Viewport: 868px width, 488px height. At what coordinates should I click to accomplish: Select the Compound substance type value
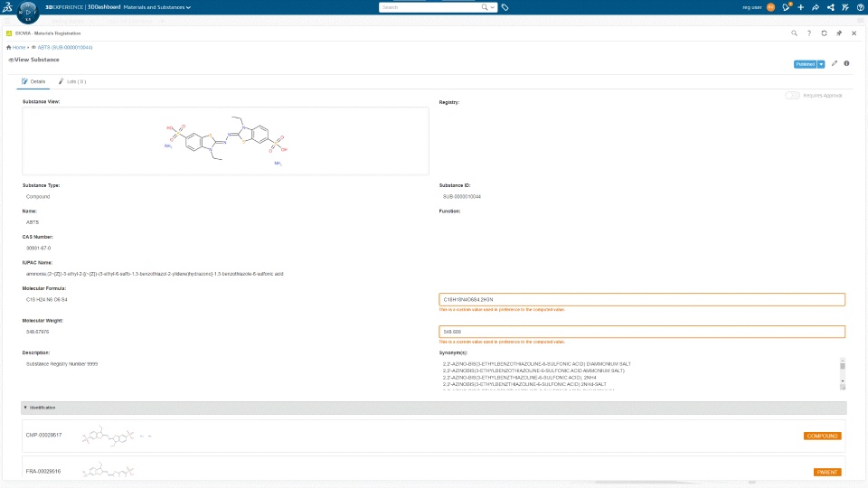click(x=38, y=196)
